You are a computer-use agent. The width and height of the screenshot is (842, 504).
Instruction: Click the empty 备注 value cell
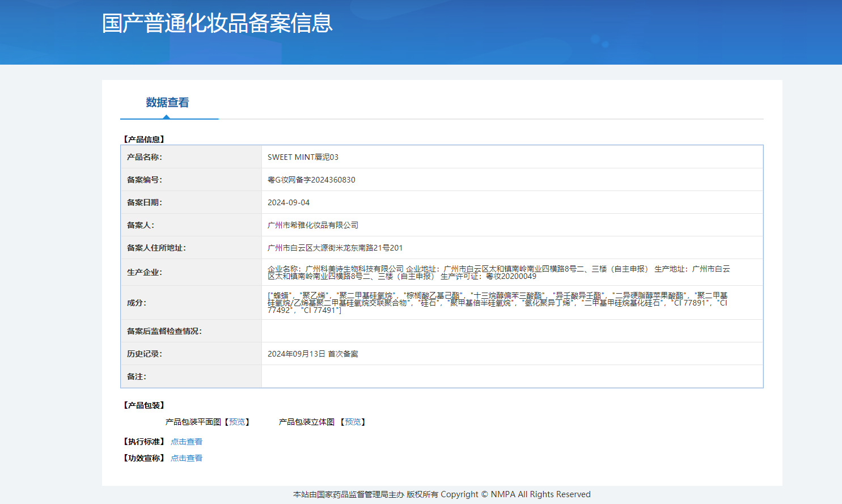511,376
